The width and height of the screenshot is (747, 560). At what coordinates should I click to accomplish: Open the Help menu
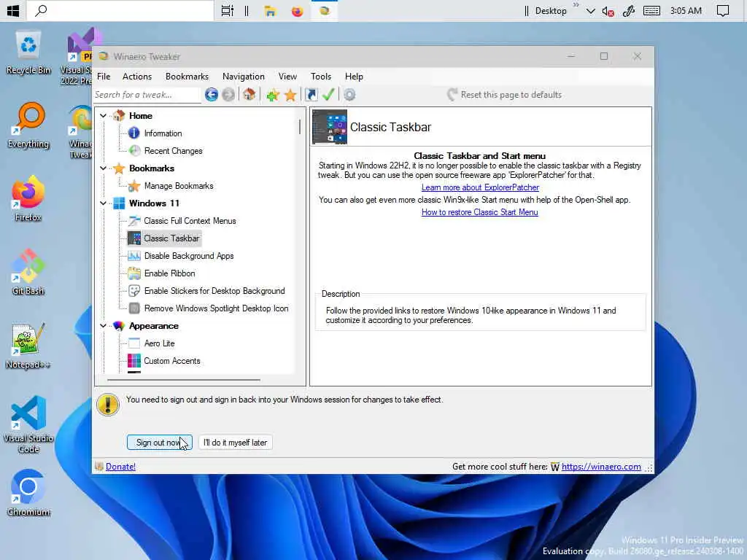tap(354, 77)
